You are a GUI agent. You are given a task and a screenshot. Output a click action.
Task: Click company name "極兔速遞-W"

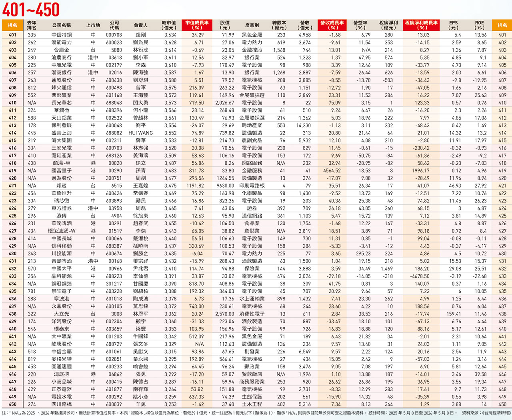[62, 231]
